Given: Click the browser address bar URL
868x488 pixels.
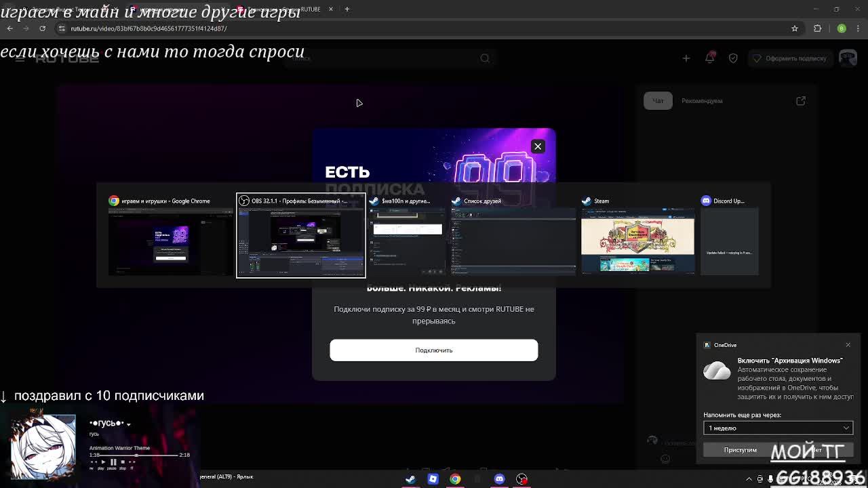Looking at the screenshot, I should coord(149,28).
